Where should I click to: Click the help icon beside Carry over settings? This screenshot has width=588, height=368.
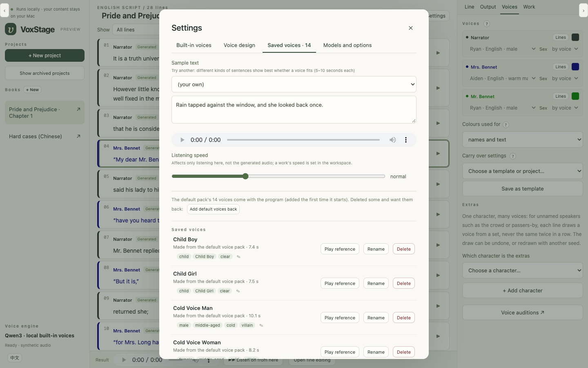513,156
